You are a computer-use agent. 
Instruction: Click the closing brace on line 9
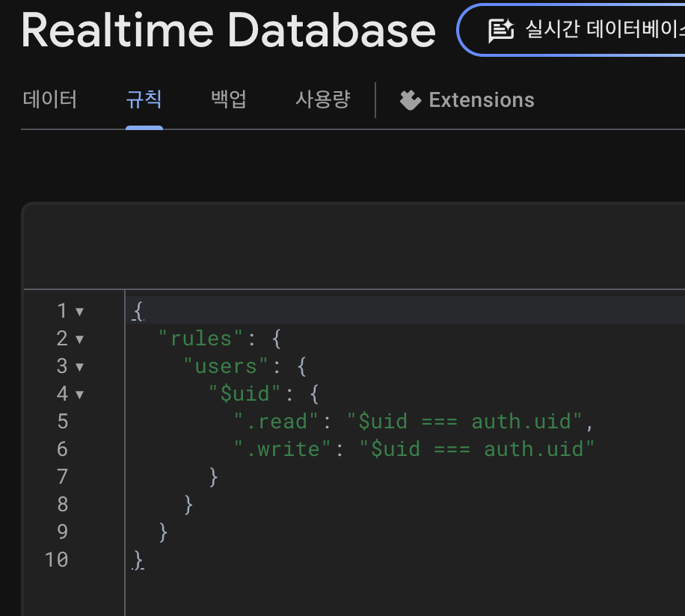pos(163,532)
